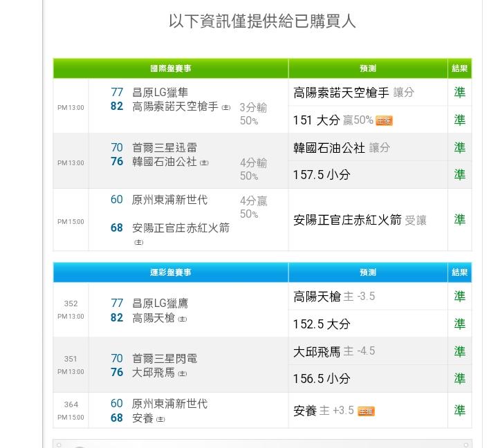
Task: Click score 68 beside 安陽正官庄赤紅火箭
Action: (117, 227)
